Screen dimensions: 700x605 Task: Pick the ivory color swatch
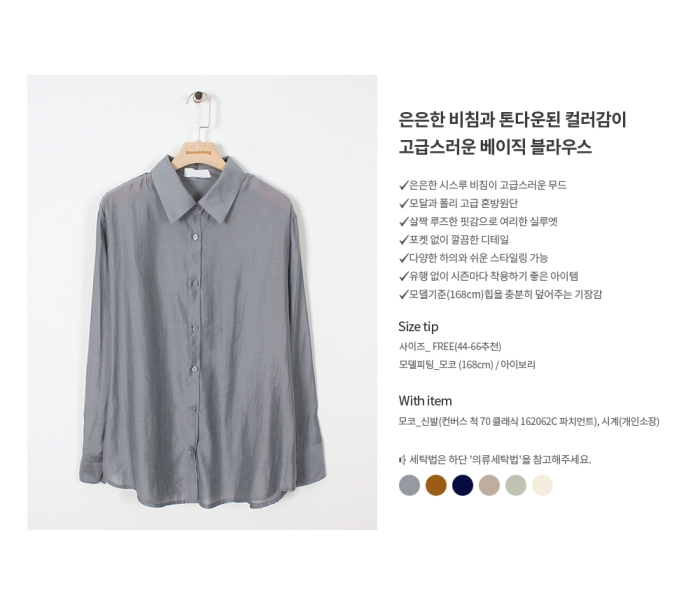542,485
